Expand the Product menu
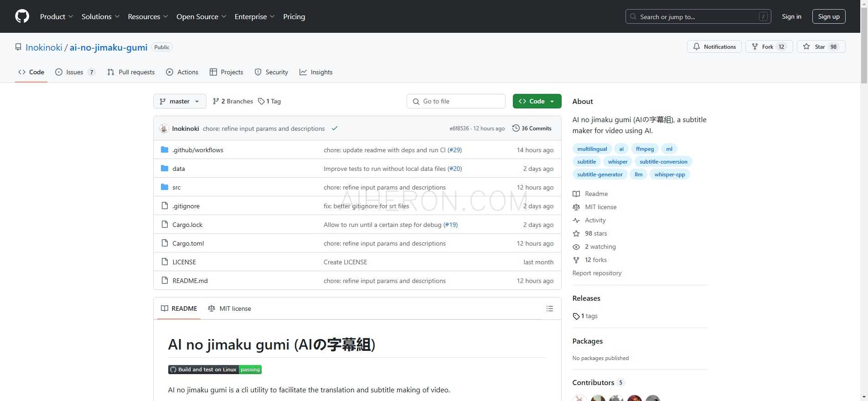This screenshot has height=401, width=868. pos(56,16)
